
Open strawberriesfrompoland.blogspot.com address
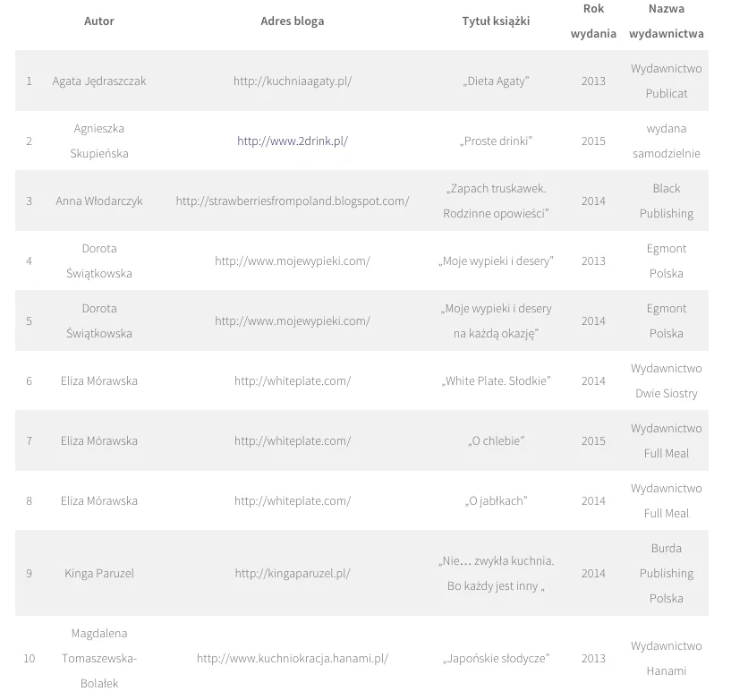(293, 201)
